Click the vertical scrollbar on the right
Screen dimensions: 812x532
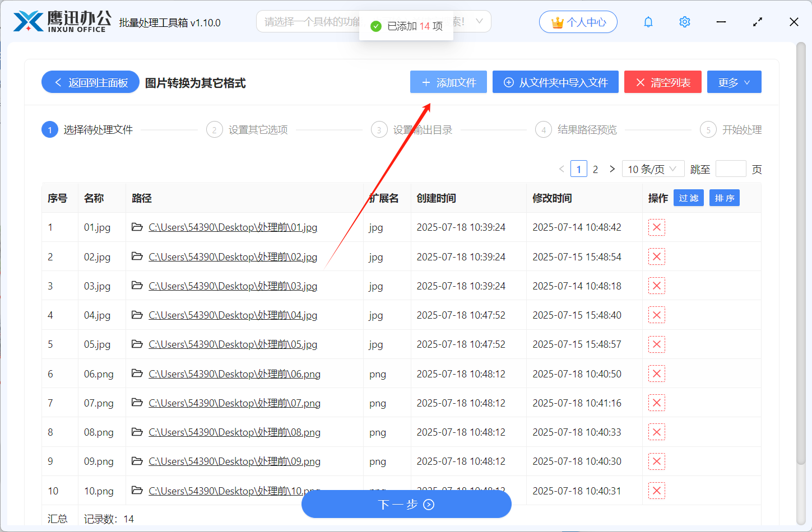click(800, 252)
